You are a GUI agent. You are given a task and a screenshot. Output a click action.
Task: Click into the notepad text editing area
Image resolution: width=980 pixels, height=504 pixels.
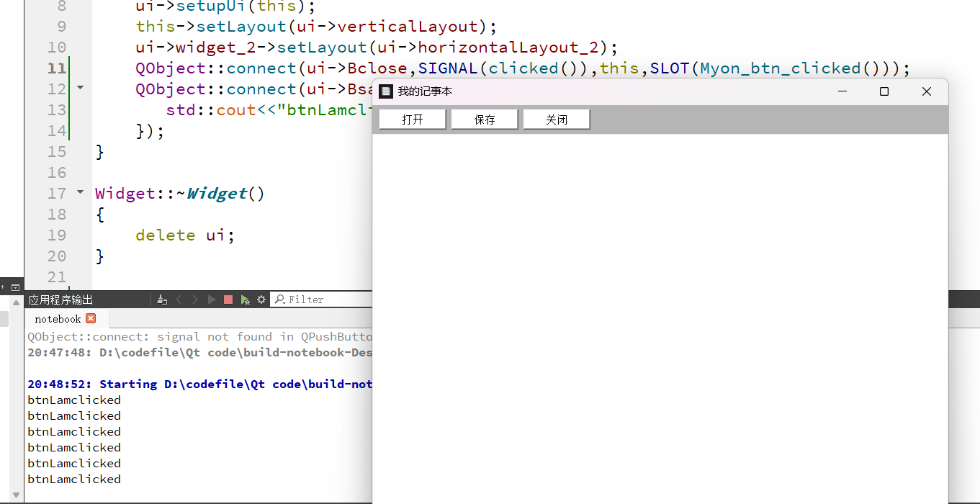pos(660,319)
